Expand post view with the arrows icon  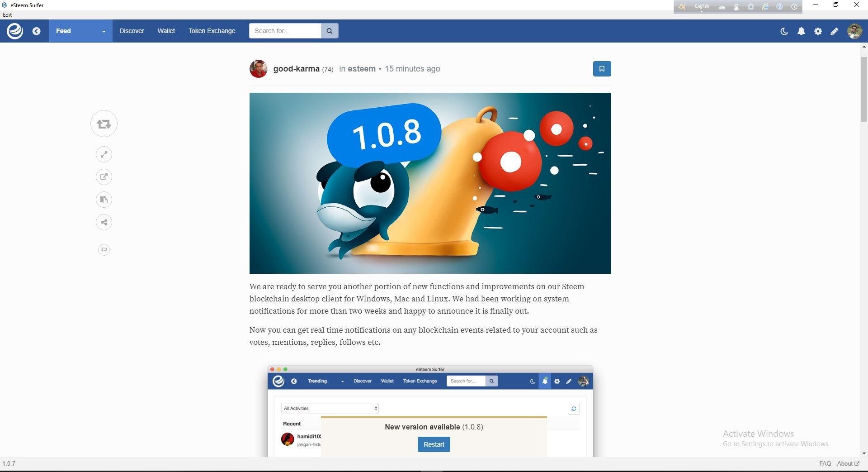coord(104,154)
